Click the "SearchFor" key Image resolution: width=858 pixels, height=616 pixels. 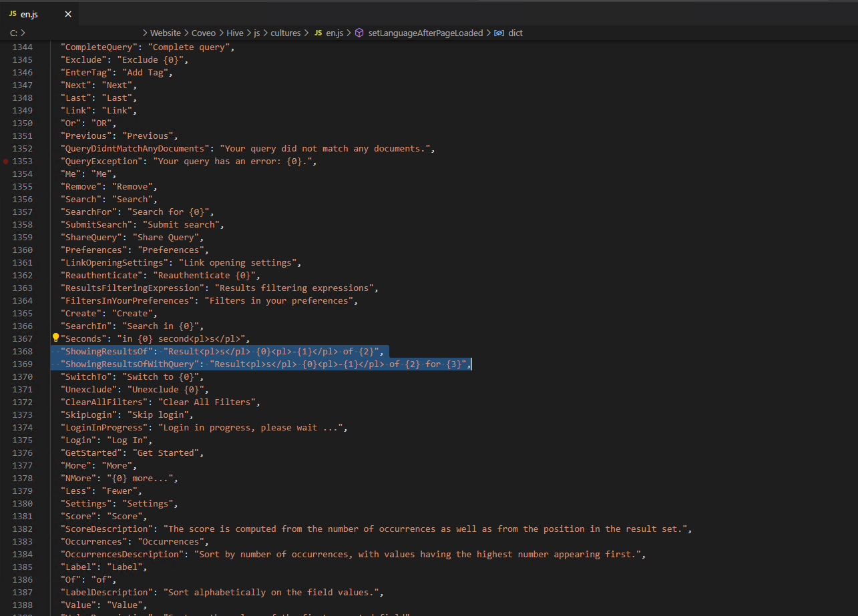[x=89, y=212]
